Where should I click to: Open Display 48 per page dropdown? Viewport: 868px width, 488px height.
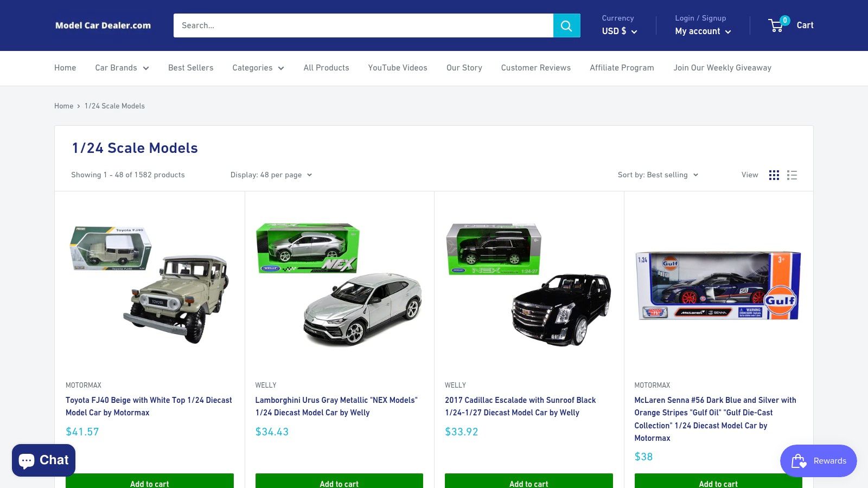271,175
